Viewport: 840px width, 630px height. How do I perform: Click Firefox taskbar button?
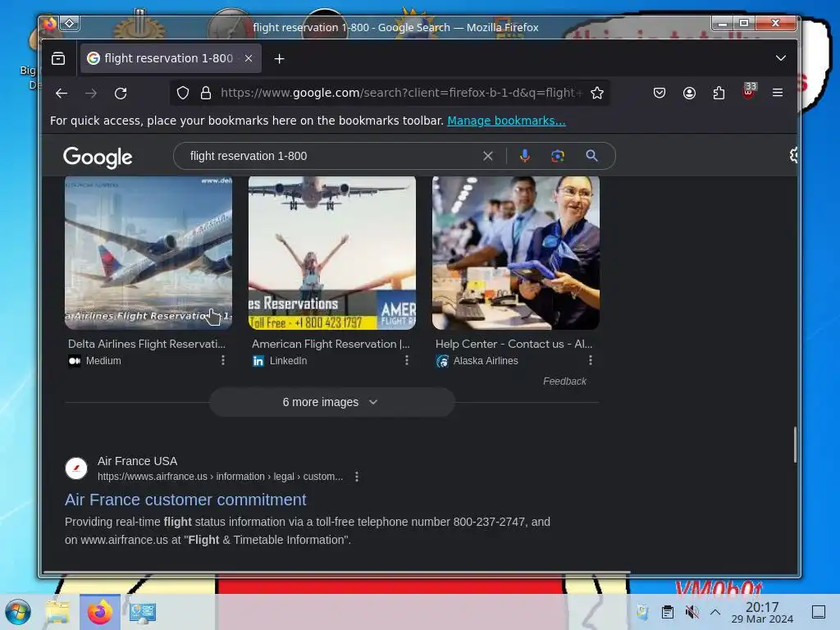(100, 612)
